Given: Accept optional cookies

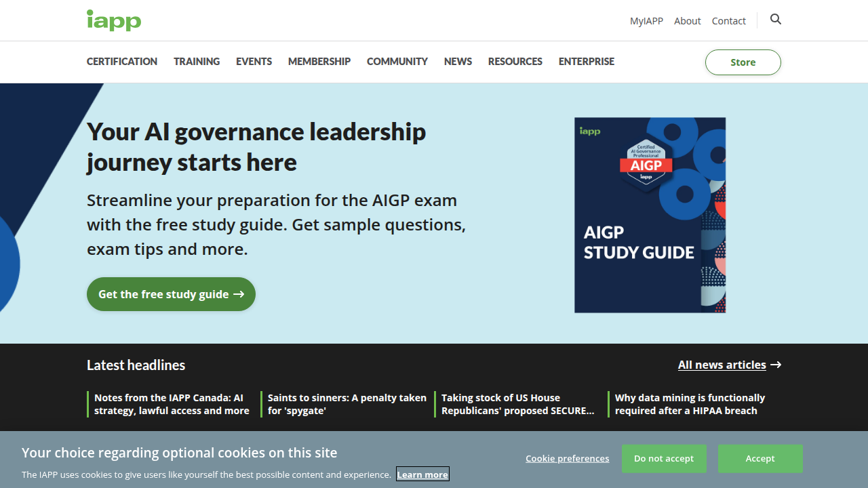Looking at the screenshot, I should [x=760, y=459].
